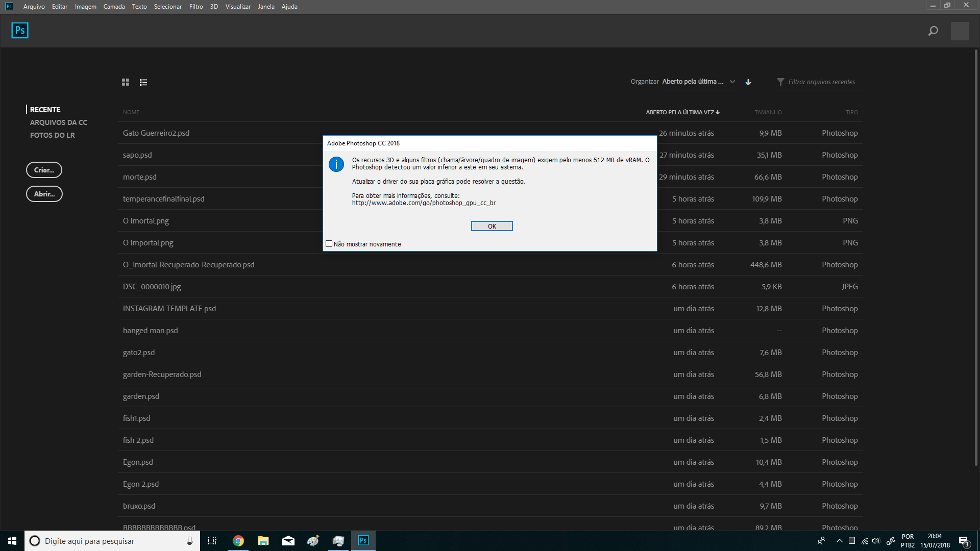Image resolution: width=980 pixels, height=551 pixels.
Task: Click the Windows search box
Action: (112, 541)
